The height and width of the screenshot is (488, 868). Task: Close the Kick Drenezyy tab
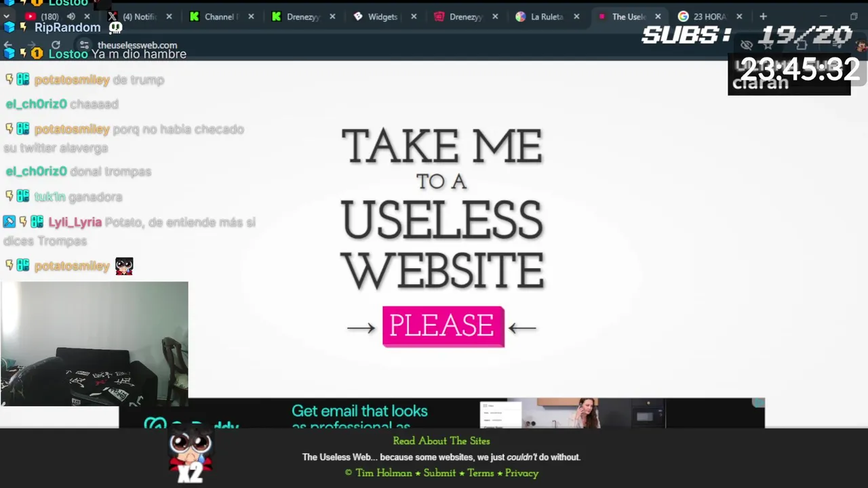point(332,16)
